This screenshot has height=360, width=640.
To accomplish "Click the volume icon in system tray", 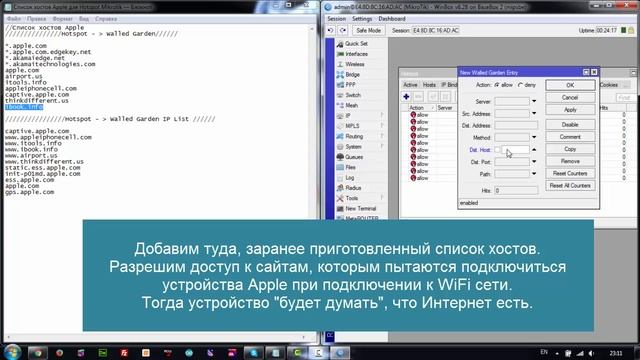I will (x=591, y=353).
